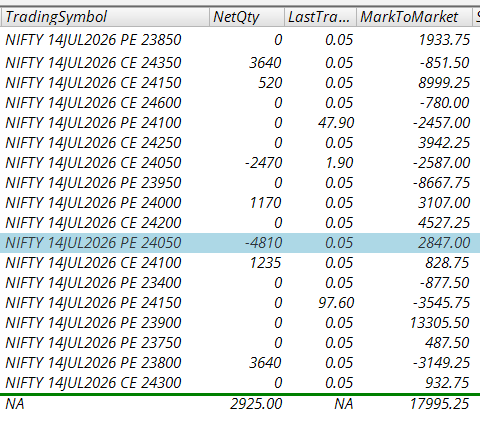Screen dimensions: 480x433
Task: Click NetQty value -2470
Action: pos(263,163)
